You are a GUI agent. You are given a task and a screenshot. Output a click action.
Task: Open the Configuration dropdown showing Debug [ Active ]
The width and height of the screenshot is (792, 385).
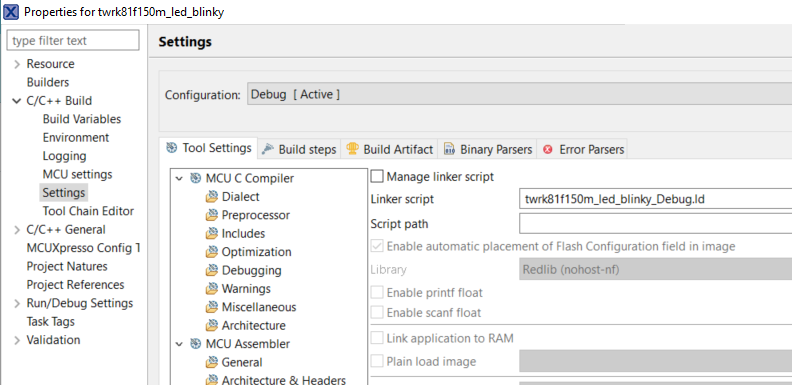519,94
